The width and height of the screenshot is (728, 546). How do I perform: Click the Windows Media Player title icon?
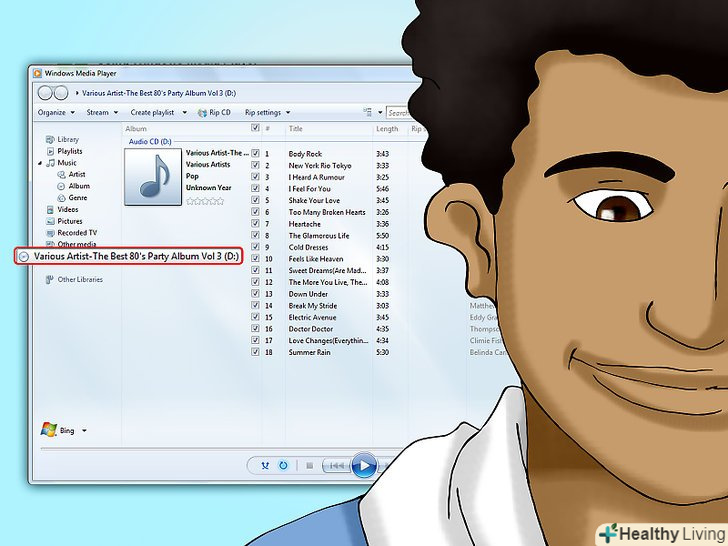37,73
